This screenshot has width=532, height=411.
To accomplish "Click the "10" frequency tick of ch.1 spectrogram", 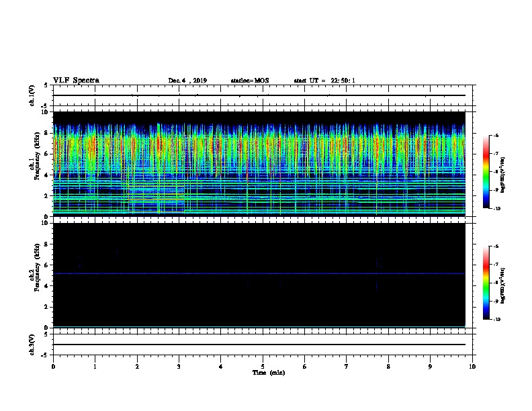I will pyautogui.click(x=45, y=112).
